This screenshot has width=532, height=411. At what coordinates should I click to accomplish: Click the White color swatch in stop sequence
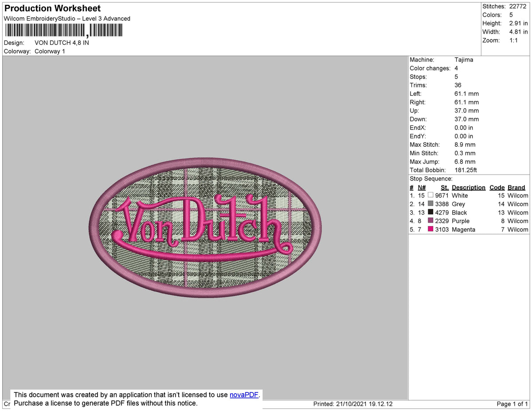click(430, 195)
